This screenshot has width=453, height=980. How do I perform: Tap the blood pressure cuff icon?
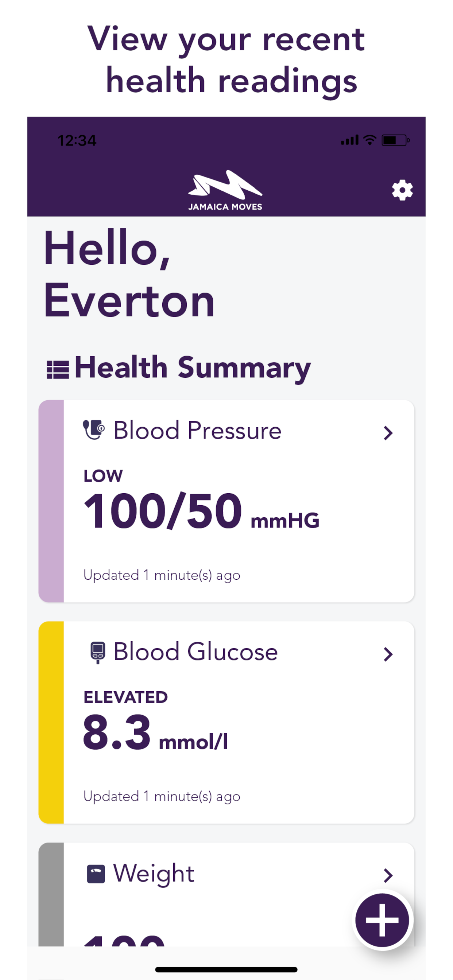(x=94, y=430)
